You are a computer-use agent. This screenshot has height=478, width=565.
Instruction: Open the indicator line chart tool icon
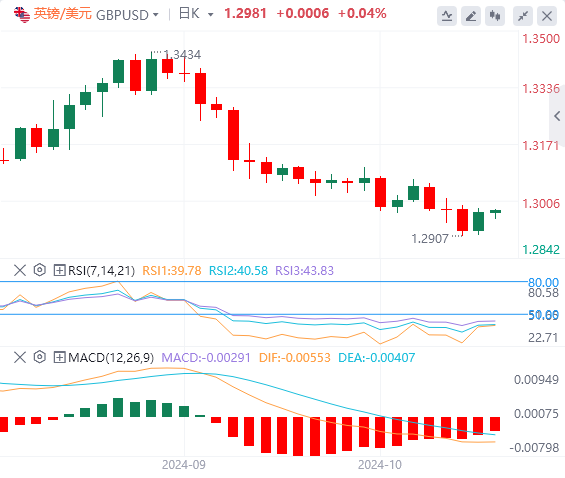point(447,16)
